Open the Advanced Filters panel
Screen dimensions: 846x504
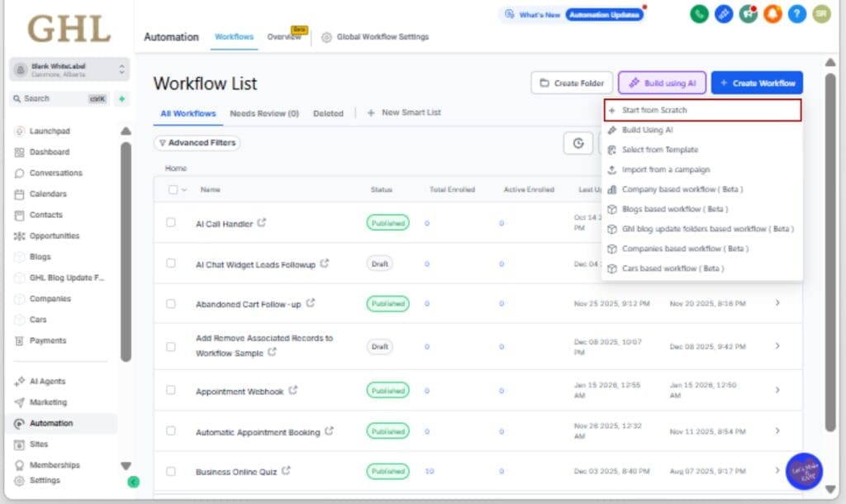197,142
